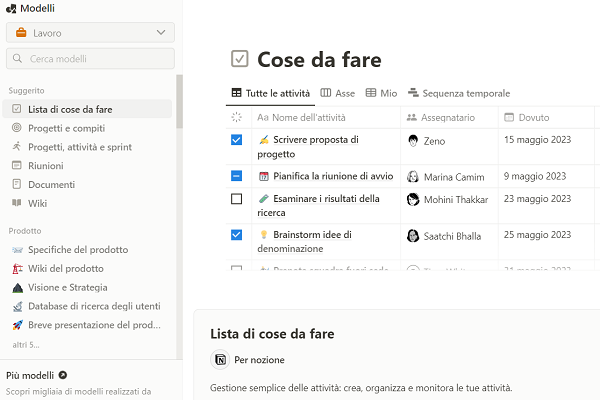
Task: Uncheck the Scrivere proposta di progetto checkbox
Action: 236,141
